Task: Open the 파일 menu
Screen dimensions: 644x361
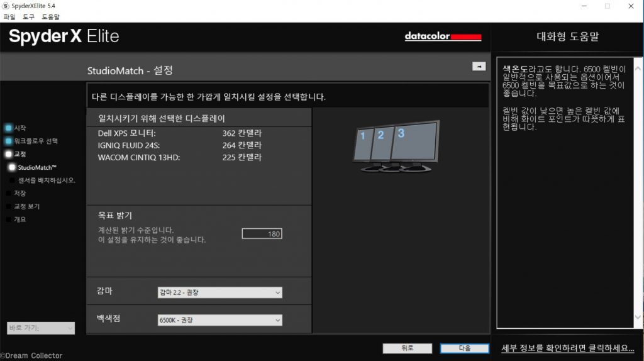Action: click(x=9, y=17)
